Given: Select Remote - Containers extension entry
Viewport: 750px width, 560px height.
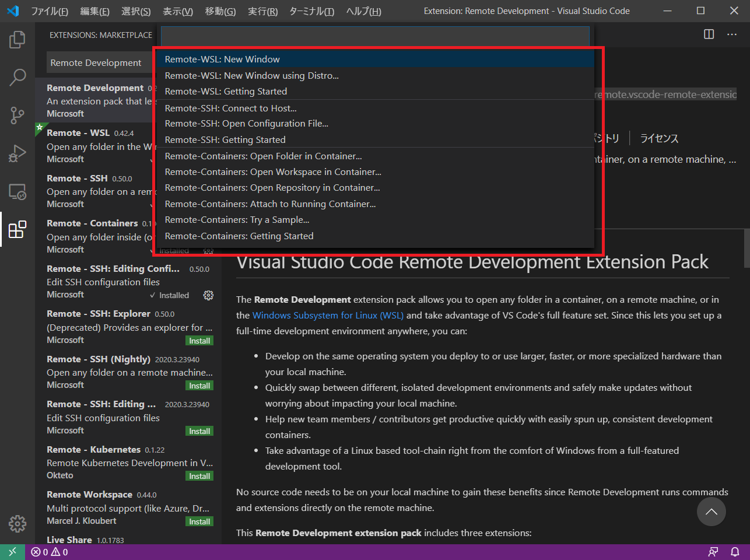Looking at the screenshot, I should pos(96,236).
